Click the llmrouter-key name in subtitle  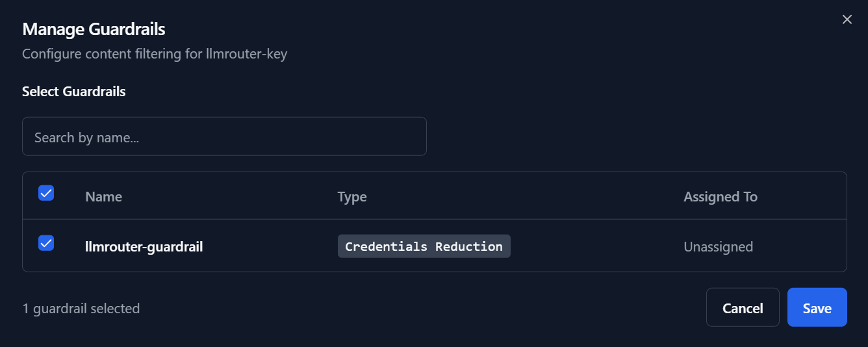246,53
